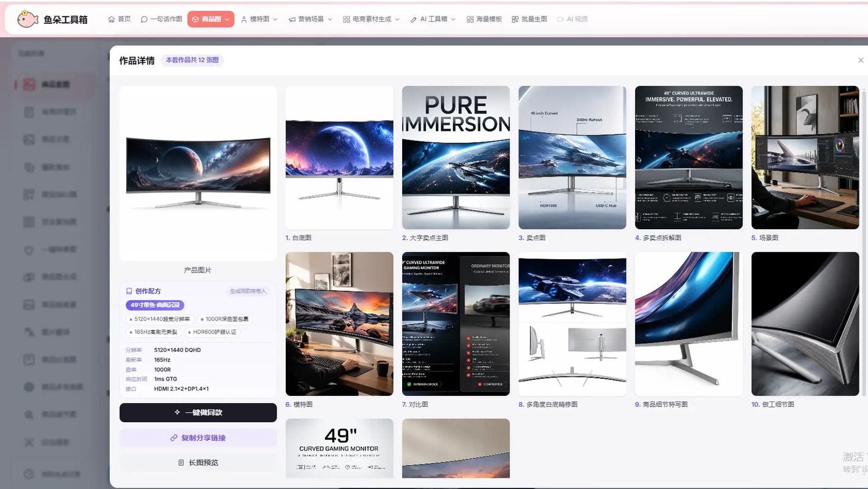Open the 白底图 thumbnail
This screenshot has width=868, height=489.
(340, 157)
